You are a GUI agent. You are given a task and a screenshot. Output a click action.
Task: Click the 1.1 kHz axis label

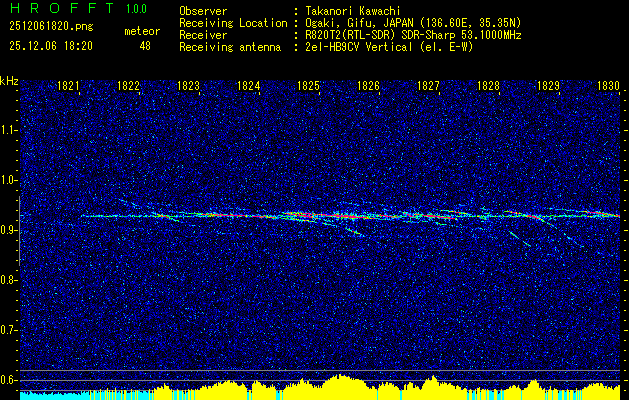coord(9,131)
